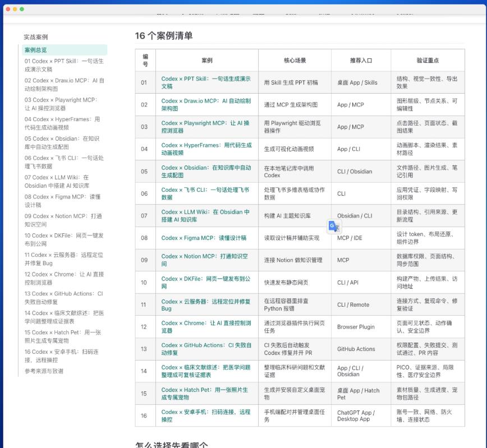The image size is (487, 448).
Task: Follow table link Codex × 临床文献综述
Action: pos(205,371)
